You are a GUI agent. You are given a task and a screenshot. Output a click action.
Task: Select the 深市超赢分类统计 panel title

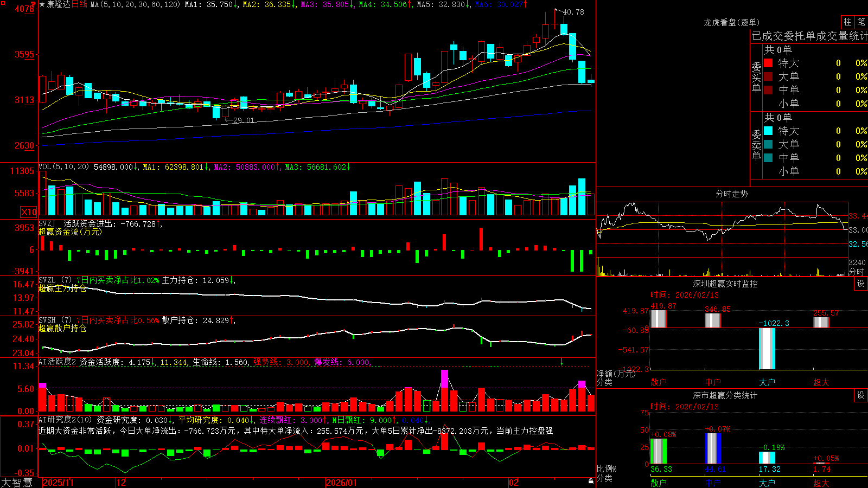(x=725, y=395)
